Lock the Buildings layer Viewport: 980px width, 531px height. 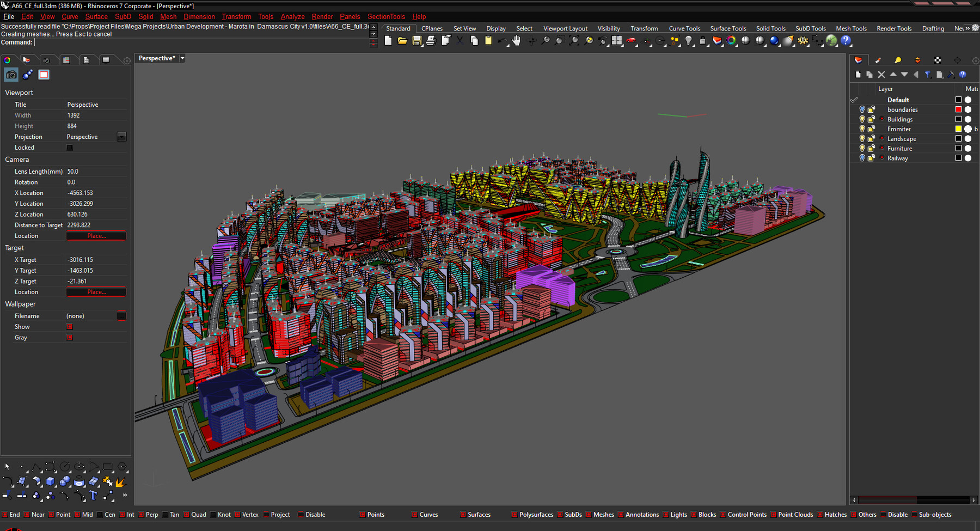pos(871,119)
